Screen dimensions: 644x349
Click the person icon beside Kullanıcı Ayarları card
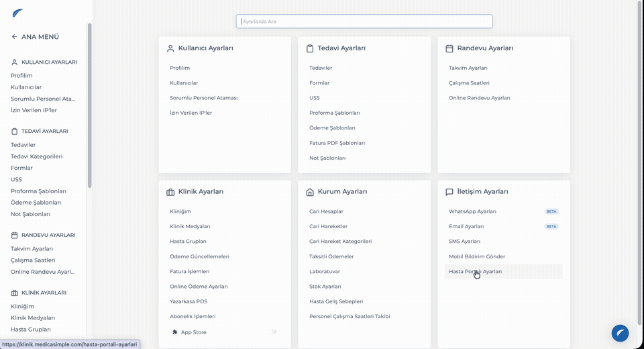[x=170, y=48]
